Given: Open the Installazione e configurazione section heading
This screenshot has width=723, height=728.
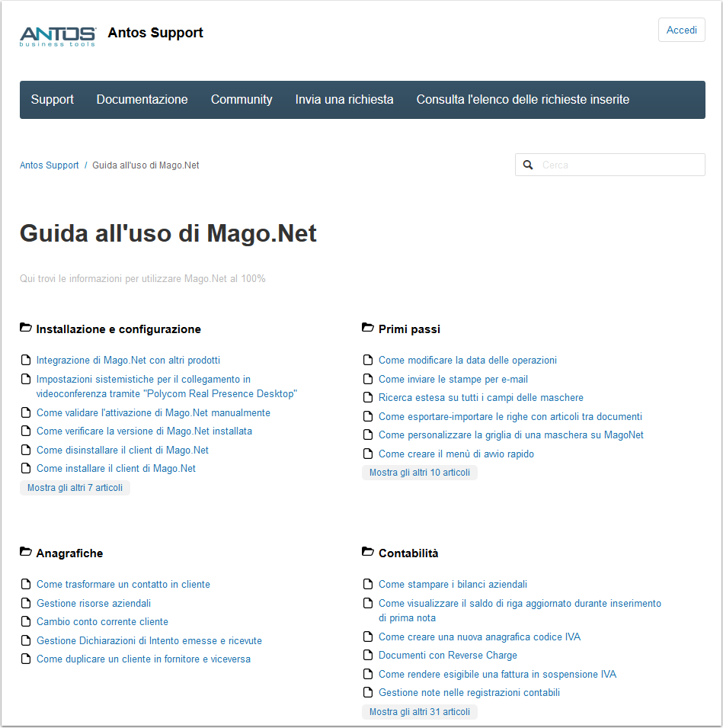Looking at the screenshot, I should tap(118, 329).
